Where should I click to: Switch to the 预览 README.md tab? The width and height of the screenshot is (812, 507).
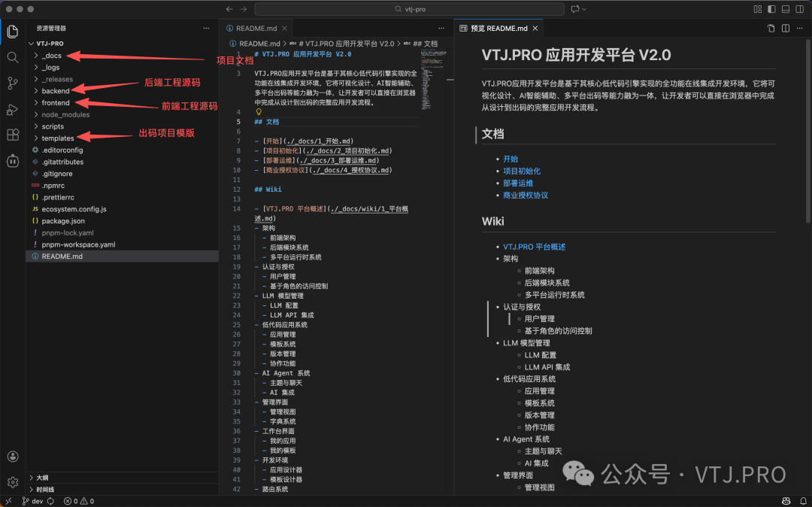tap(498, 27)
